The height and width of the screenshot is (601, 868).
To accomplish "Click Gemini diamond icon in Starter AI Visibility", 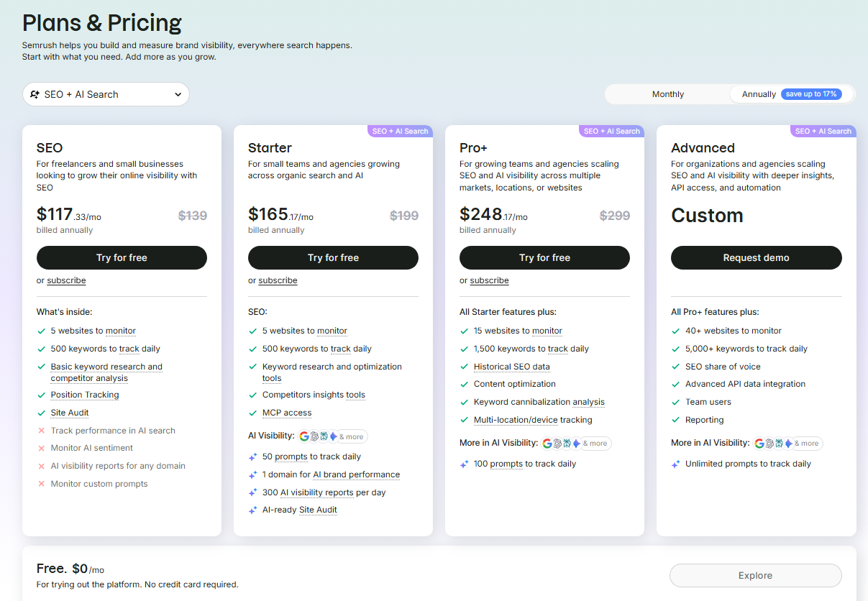I will coord(333,436).
